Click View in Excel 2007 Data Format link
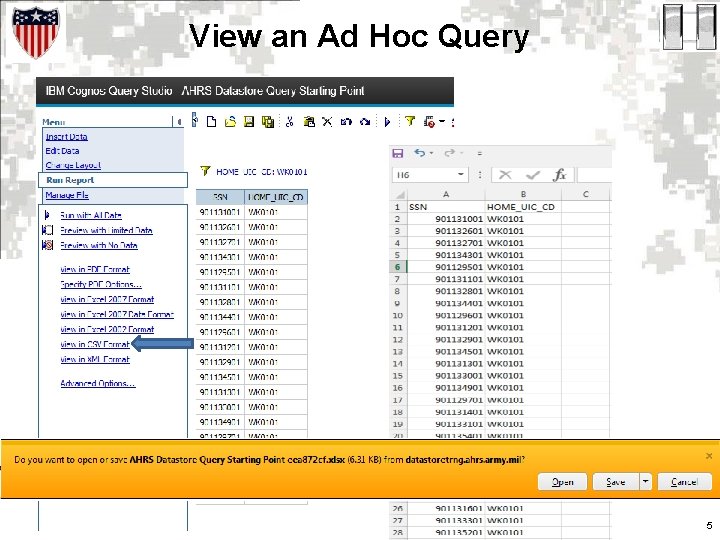Viewport: 720px width, 540px height. [x=117, y=315]
